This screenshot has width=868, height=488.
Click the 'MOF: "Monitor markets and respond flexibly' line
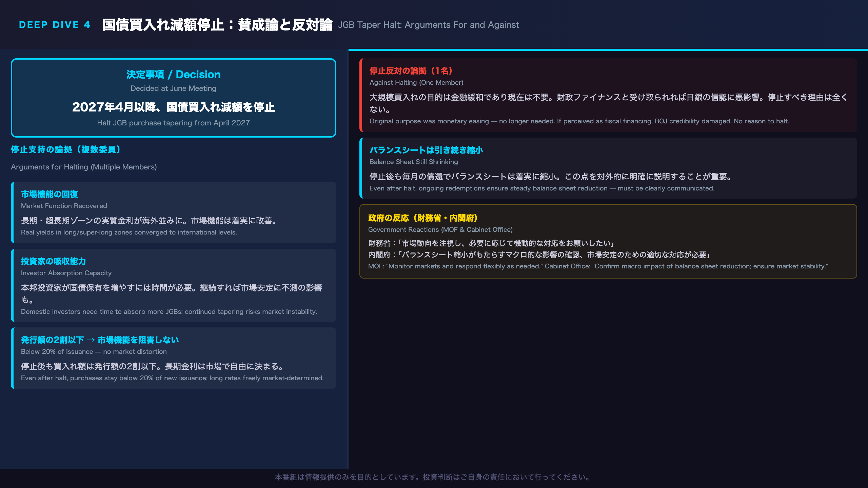[598, 266]
